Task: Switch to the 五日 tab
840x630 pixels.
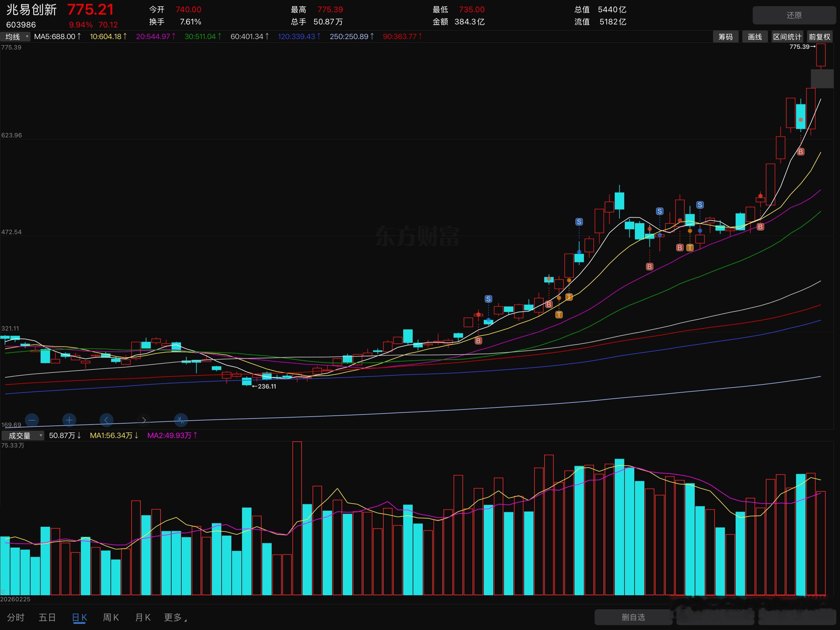Action: point(47,617)
